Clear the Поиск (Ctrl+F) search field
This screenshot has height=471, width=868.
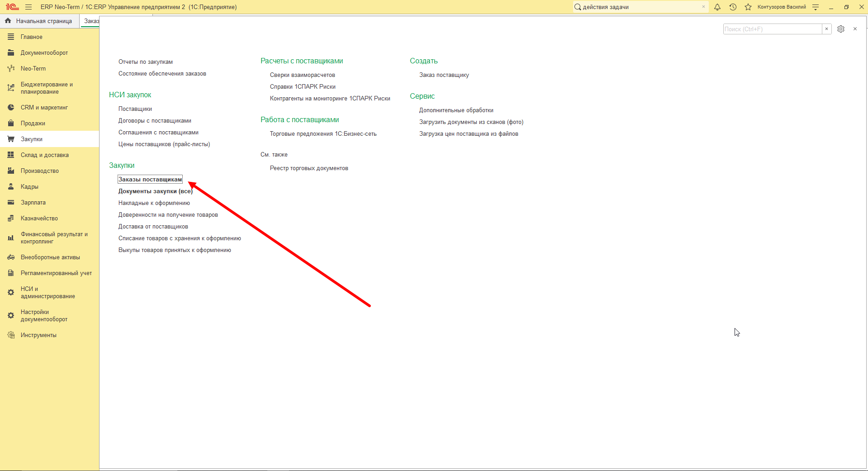[826, 29]
